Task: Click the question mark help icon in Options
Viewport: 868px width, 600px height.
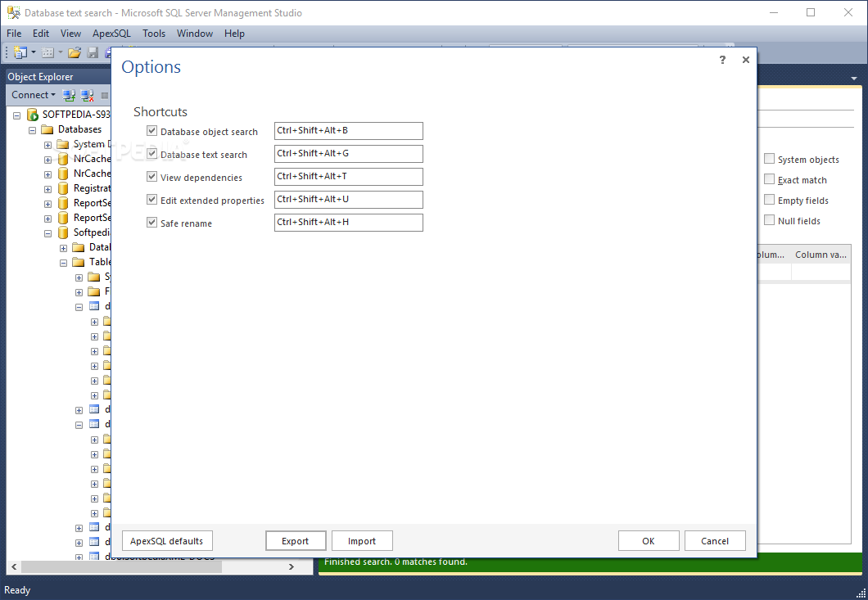Action: coord(722,60)
